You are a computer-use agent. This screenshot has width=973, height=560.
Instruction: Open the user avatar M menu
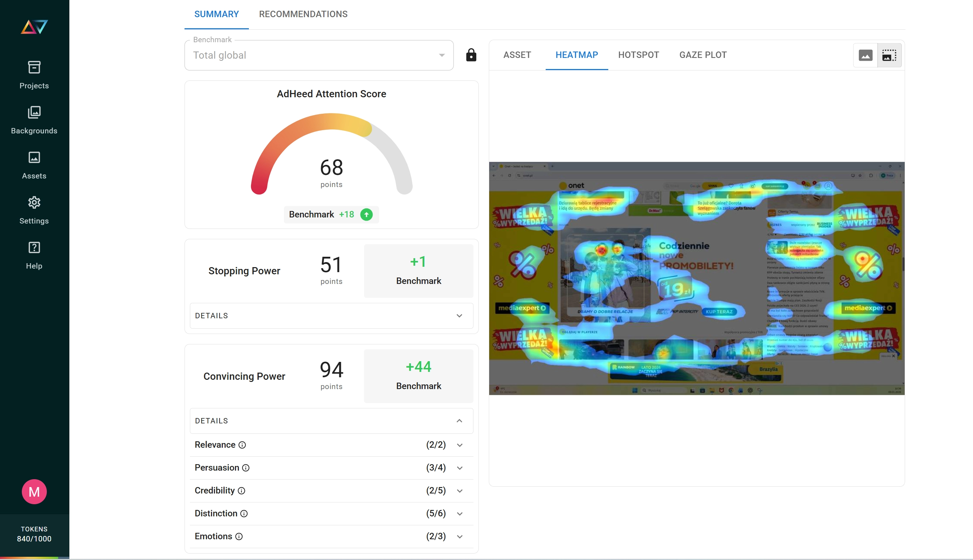(34, 492)
